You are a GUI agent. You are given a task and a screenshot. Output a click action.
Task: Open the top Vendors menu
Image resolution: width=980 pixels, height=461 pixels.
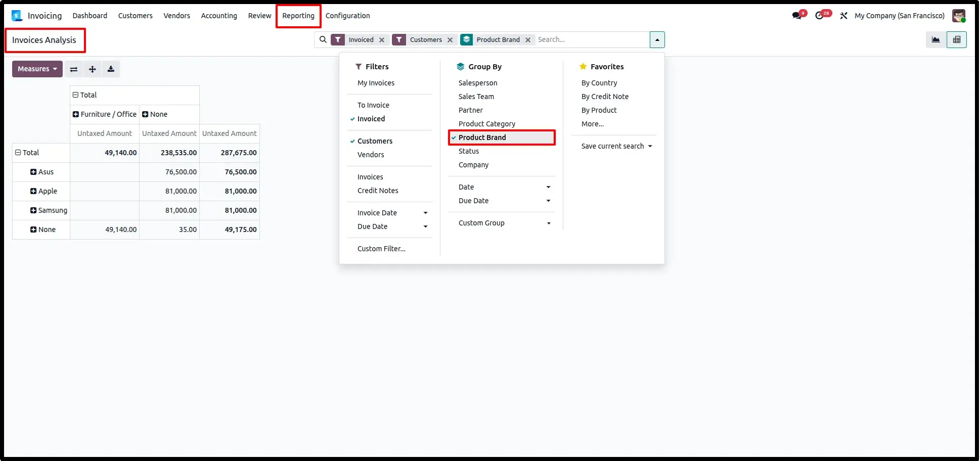(x=176, y=16)
